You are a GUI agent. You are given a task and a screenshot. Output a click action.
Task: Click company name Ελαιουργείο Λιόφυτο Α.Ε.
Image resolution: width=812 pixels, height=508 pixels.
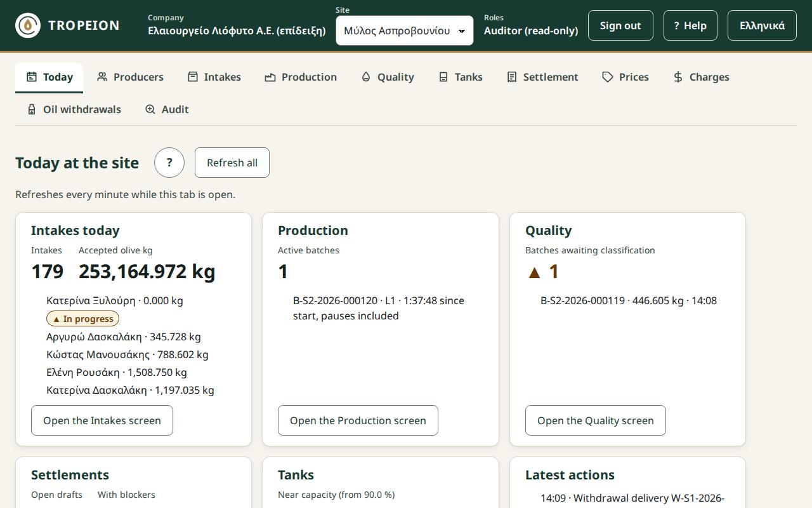click(237, 30)
